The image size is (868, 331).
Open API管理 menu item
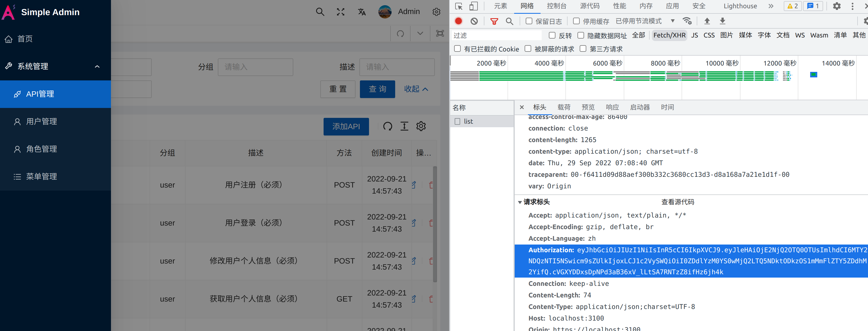click(x=55, y=94)
